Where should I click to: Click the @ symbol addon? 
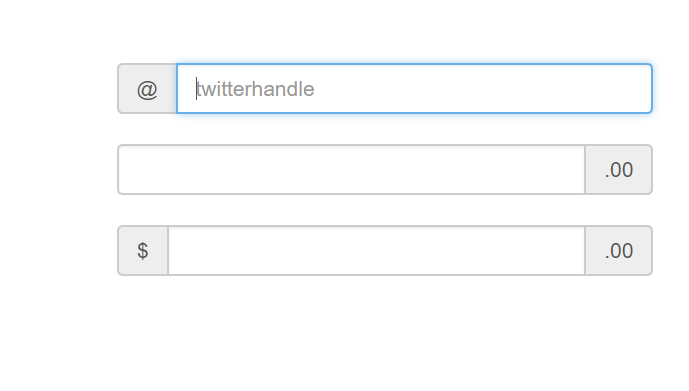point(147,89)
